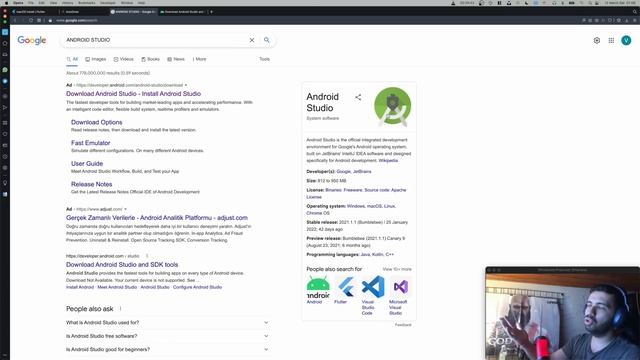Open the File menu
This screenshot has width=640, height=360.
(31, 3)
